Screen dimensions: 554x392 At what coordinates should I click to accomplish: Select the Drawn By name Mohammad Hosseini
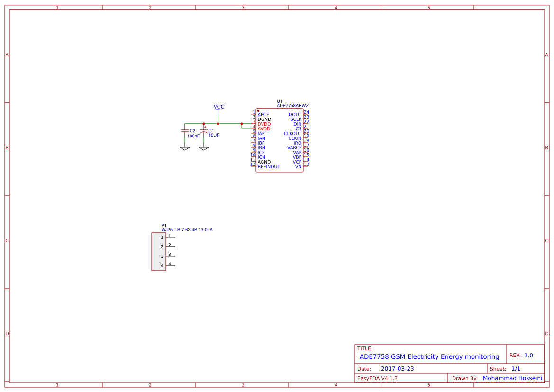(x=512, y=378)
